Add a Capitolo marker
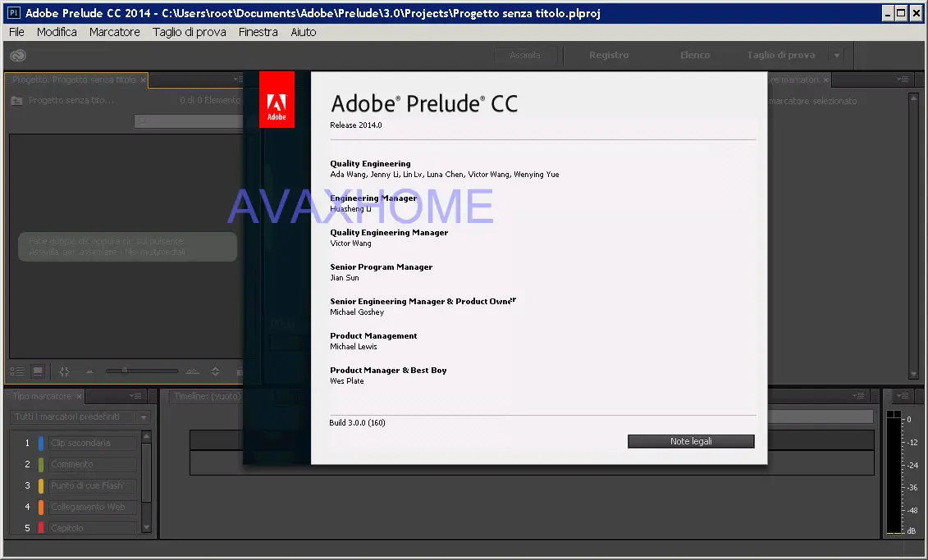Screen dimensions: 928x560 [93, 527]
